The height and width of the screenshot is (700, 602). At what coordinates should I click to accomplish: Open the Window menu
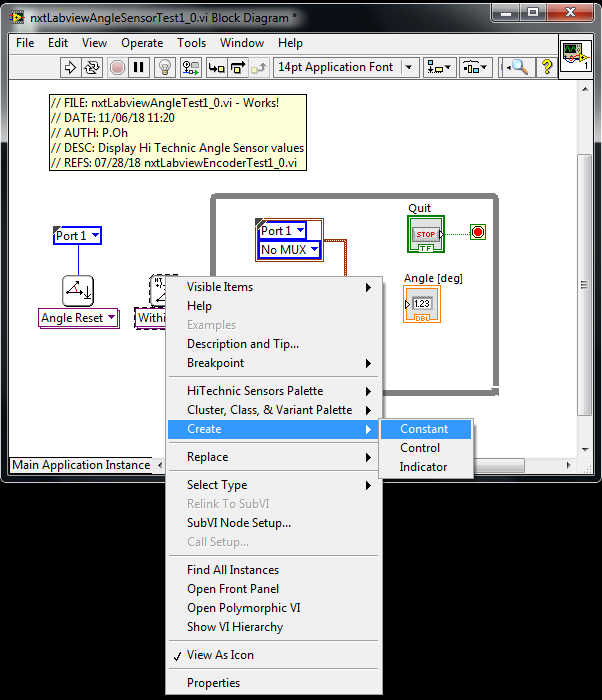[x=242, y=43]
